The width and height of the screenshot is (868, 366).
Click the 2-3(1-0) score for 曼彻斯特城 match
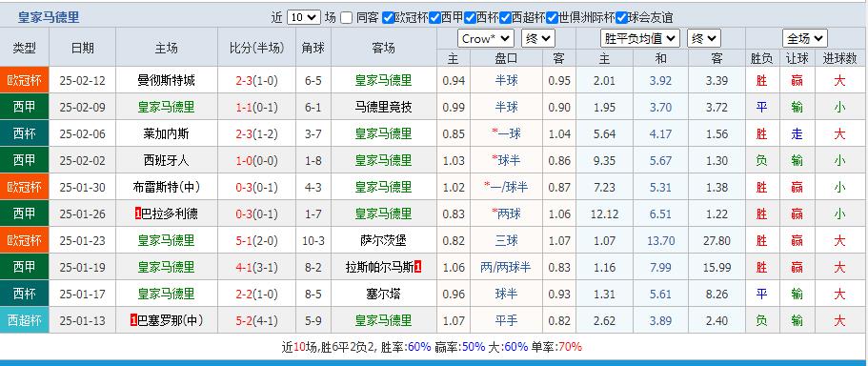(257, 81)
